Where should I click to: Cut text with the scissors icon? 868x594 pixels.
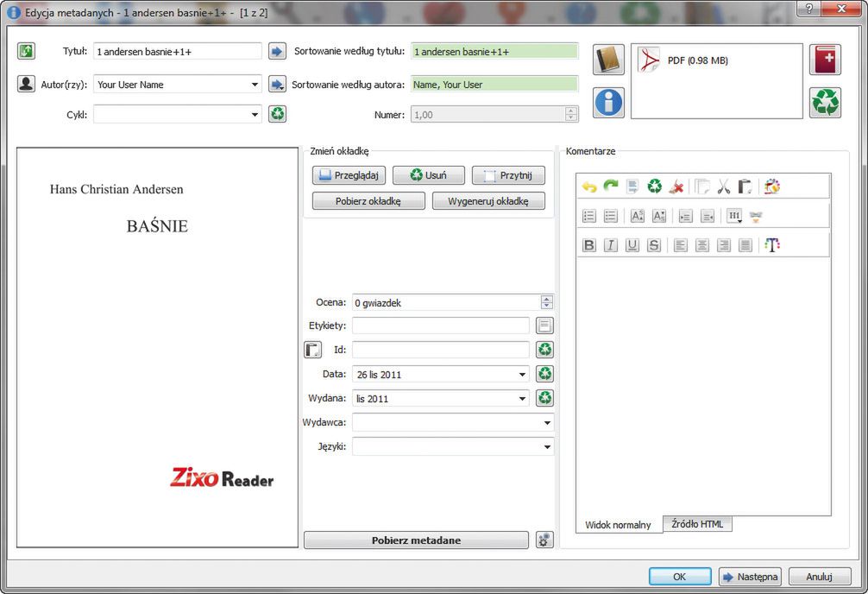click(724, 186)
